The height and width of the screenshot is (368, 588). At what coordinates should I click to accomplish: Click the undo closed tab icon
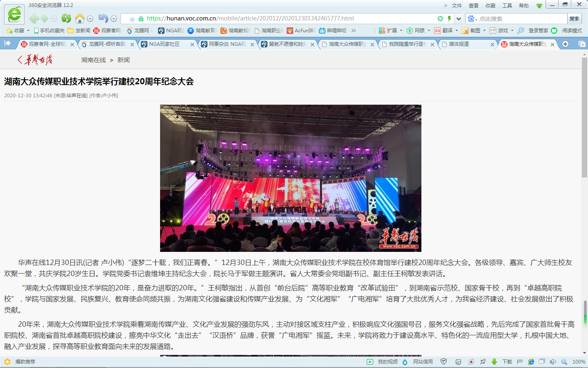[103, 18]
